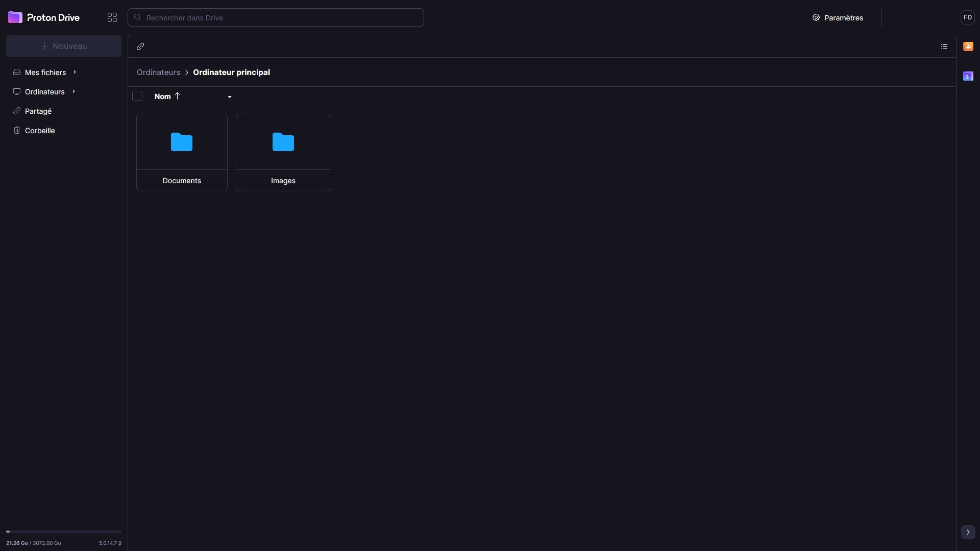Click the storage usage progress bar
The height and width of the screenshot is (551, 980).
point(64,532)
